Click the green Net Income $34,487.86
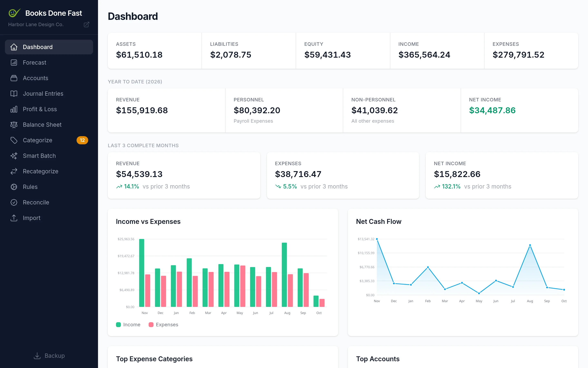Viewport: 588px width, 368px height. [x=492, y=110]
